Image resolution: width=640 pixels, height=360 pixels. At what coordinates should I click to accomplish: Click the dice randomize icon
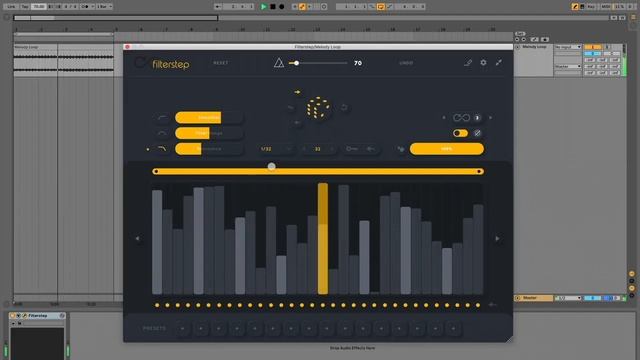pyautogui.click(x=318, y=108)
